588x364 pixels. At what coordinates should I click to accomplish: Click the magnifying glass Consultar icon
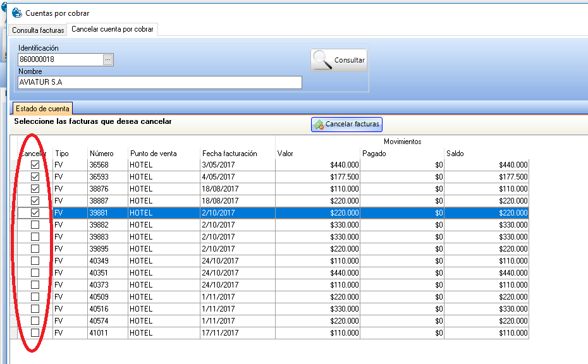tap(322, 60)
